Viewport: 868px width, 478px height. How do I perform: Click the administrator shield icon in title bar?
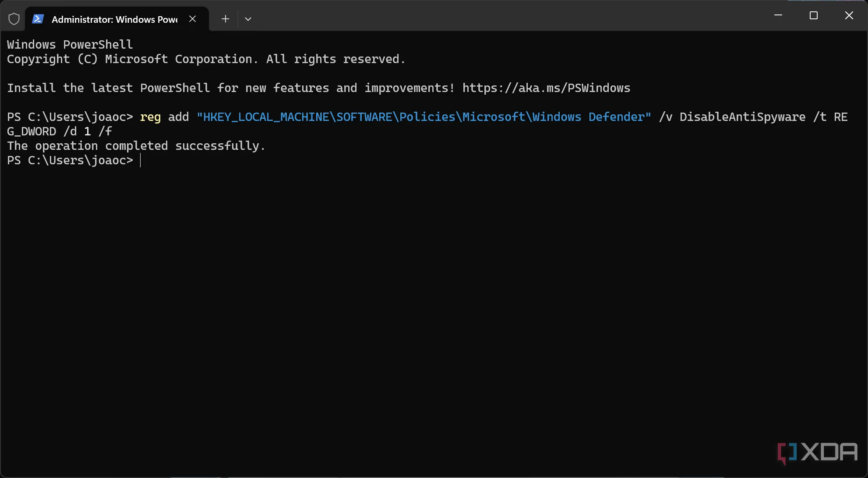[14, 19]
